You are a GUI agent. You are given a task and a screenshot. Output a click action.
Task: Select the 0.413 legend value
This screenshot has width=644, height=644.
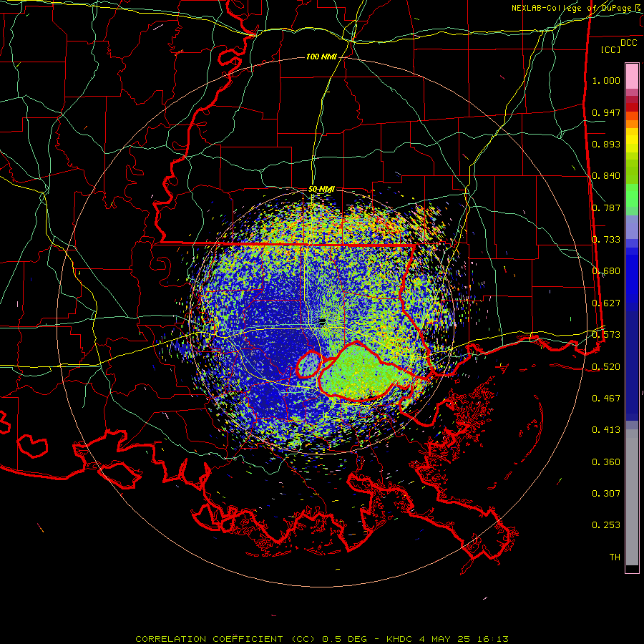(606, 430)
